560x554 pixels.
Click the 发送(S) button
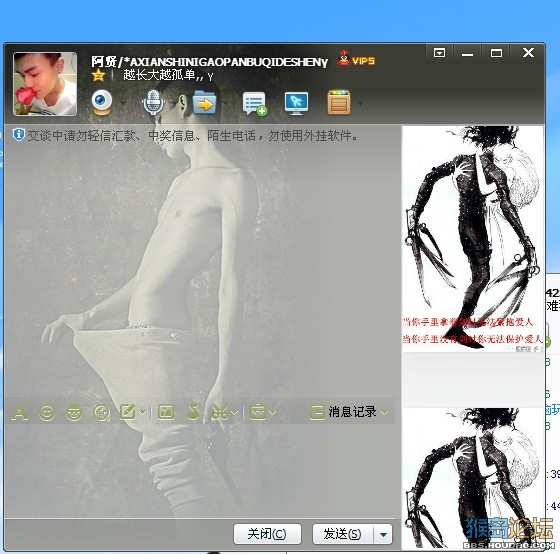click(x=343, y=534)
